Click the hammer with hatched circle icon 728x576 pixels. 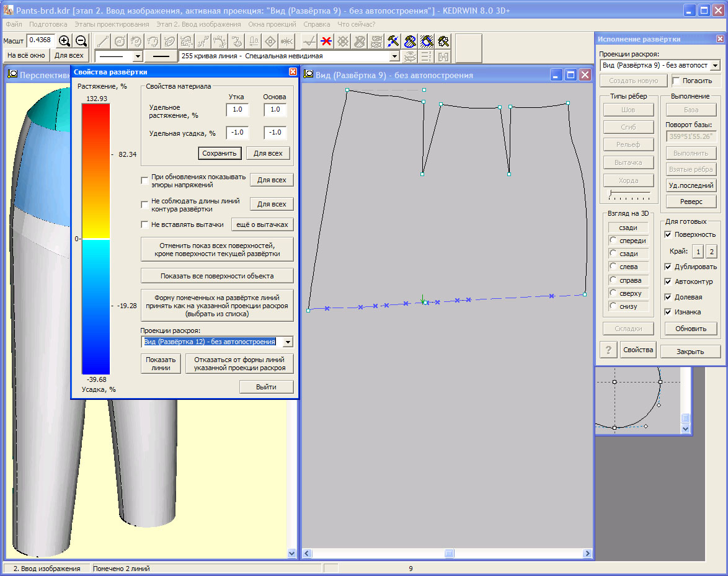pyautogui.click(x=427, y=42)
